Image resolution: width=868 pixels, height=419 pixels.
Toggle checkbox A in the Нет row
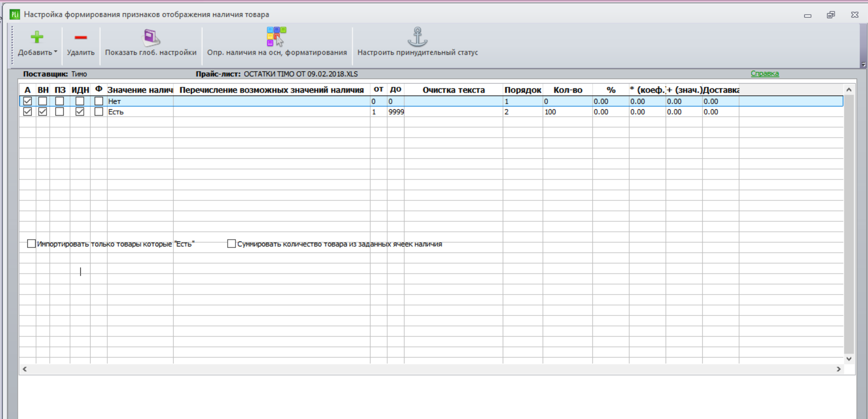(x=28, y=101)
